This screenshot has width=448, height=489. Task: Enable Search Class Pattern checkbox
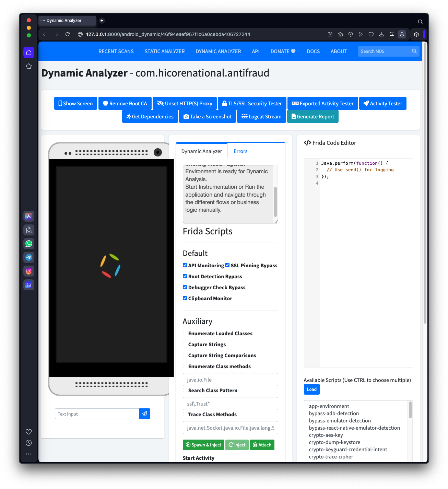point(185,390)
